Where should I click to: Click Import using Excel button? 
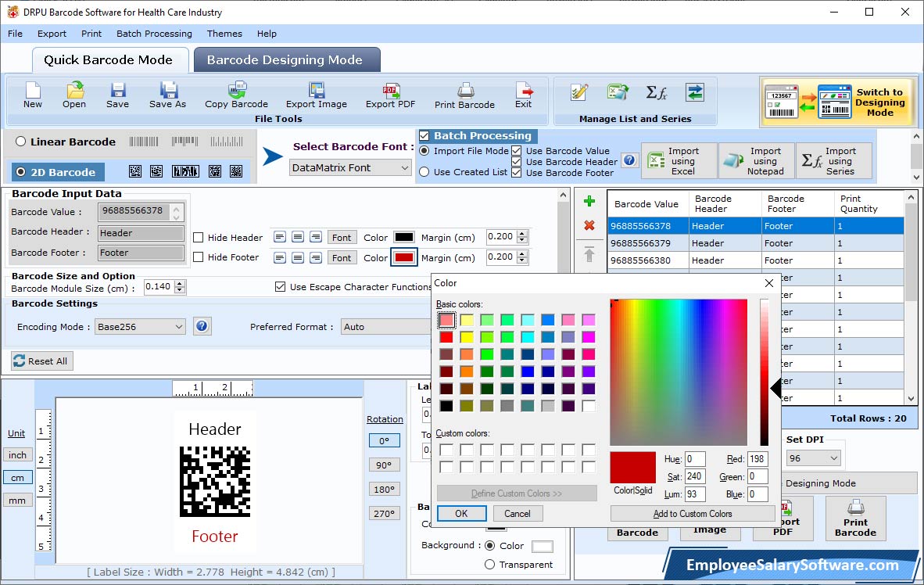pyautogui.click(x=679, y=160)
